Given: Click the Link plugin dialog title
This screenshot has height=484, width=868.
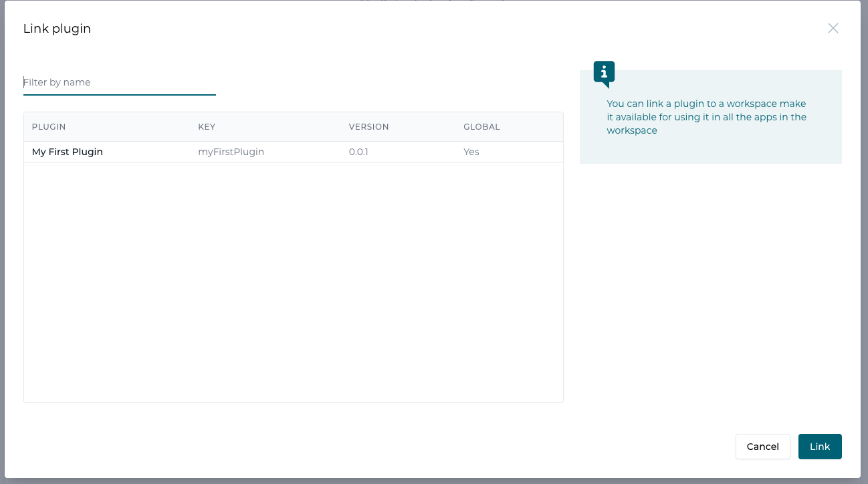Looking at the screenshot, I should (x=57, y=28).
